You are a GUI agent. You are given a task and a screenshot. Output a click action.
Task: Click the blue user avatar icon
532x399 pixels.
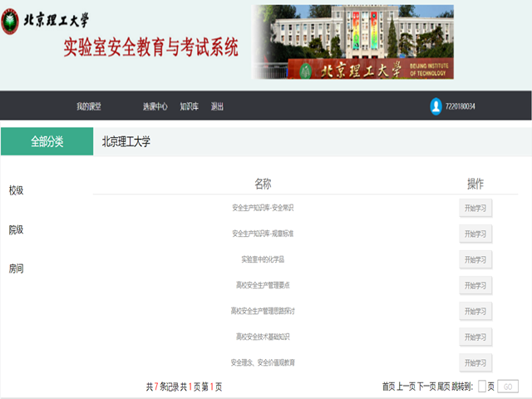click(436, 106)
